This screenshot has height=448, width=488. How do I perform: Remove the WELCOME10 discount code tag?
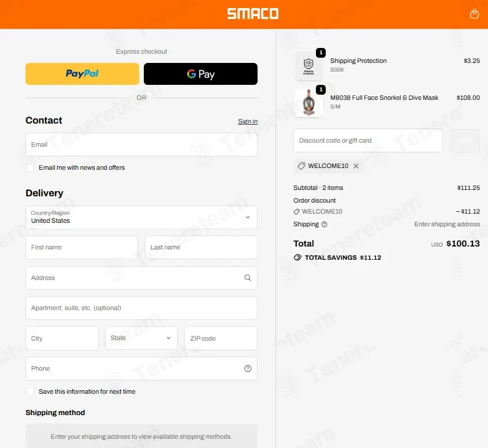coord(356,166)
